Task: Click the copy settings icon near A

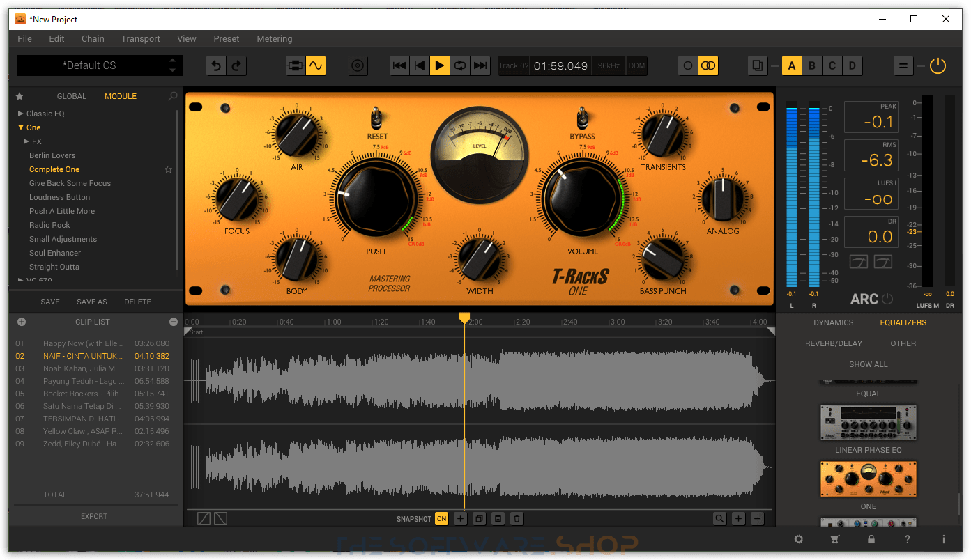Action: (758, 65)
